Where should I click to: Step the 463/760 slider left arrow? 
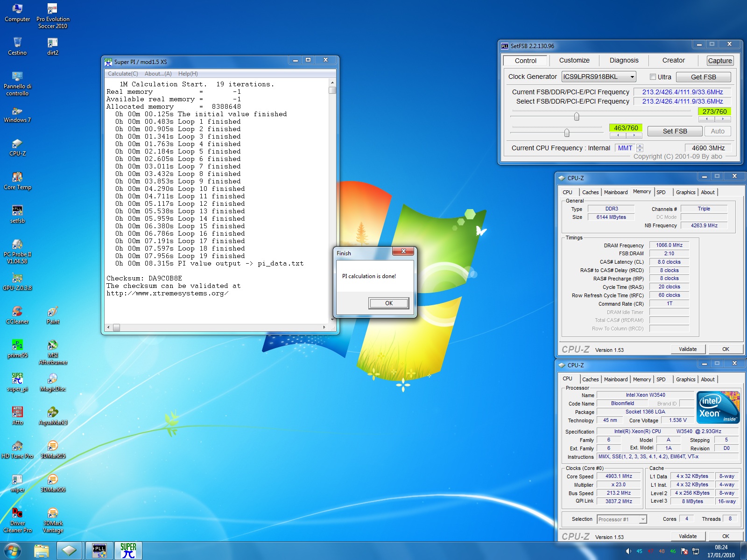(x=618, y=135)
